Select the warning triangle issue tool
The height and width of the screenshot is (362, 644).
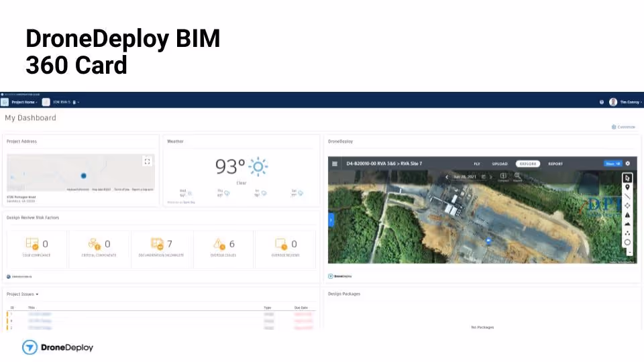[627, 215]
